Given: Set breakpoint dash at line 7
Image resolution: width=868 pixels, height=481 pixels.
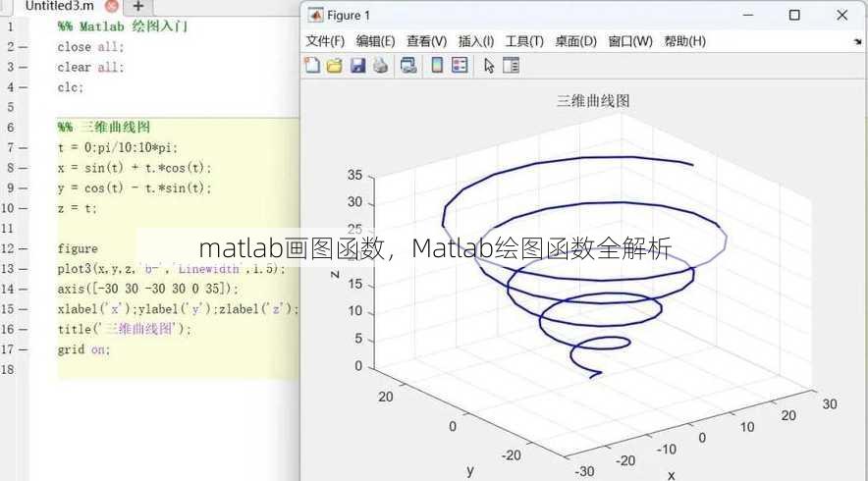Looking at the screenshot, I should point(23,148).
